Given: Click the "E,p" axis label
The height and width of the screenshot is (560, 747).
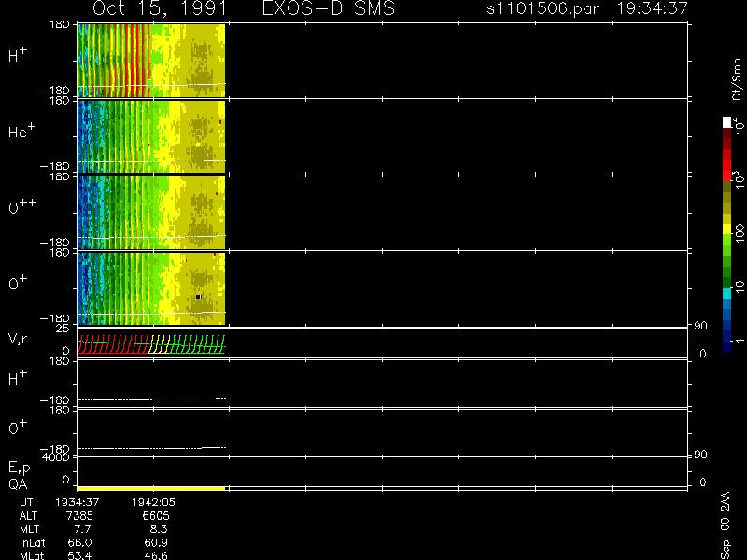Looking at the screenshot, I should coord(19,468).
